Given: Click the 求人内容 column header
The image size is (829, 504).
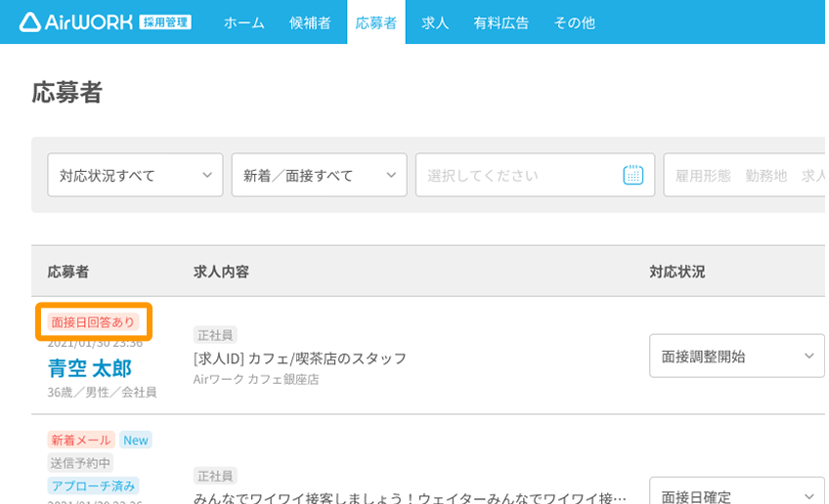Looking at the screenshot, I should coord(221,272).
